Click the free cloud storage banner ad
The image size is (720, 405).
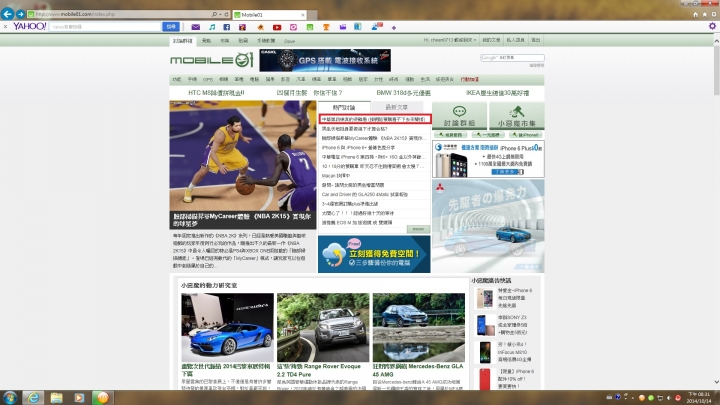pyautogui.click(x=374, y=254)
